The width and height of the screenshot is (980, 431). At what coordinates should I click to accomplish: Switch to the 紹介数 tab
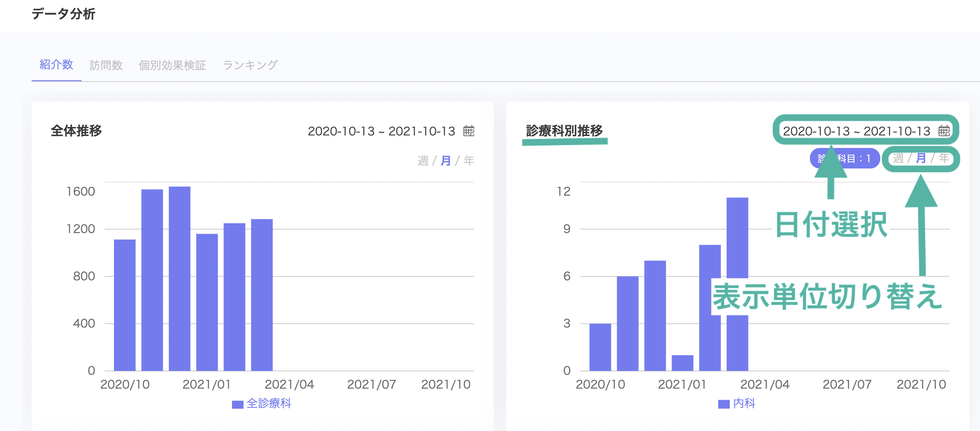[x=56, y=65]
